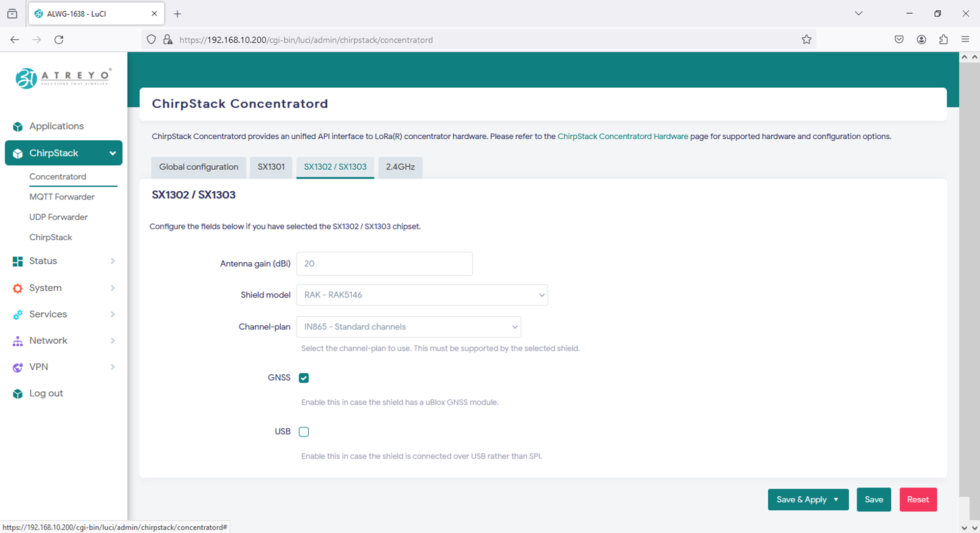Image resolution: width=980 pixels, height=533 pixels.
Task: Click the Log out cube icon
Action: pyautogui.click(x=18, y=394)
